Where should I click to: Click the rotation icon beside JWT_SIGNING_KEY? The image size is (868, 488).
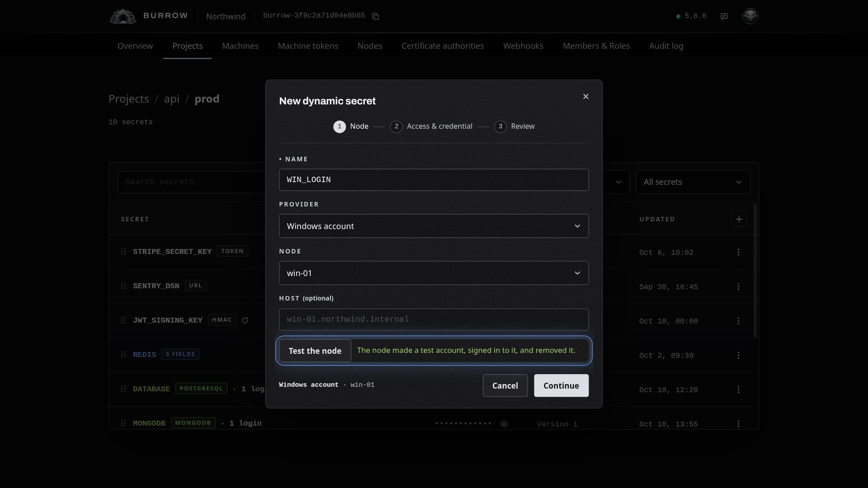[245, 320]
